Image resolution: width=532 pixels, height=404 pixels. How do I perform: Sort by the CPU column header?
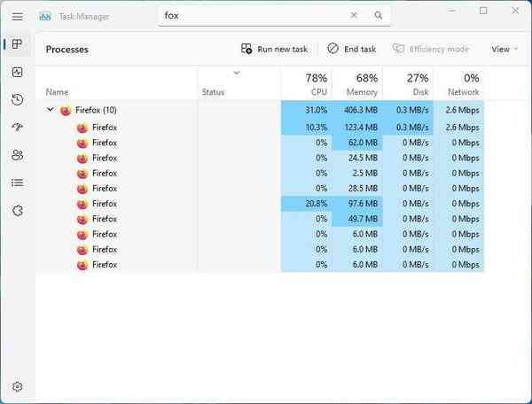(x=307, y=84)
